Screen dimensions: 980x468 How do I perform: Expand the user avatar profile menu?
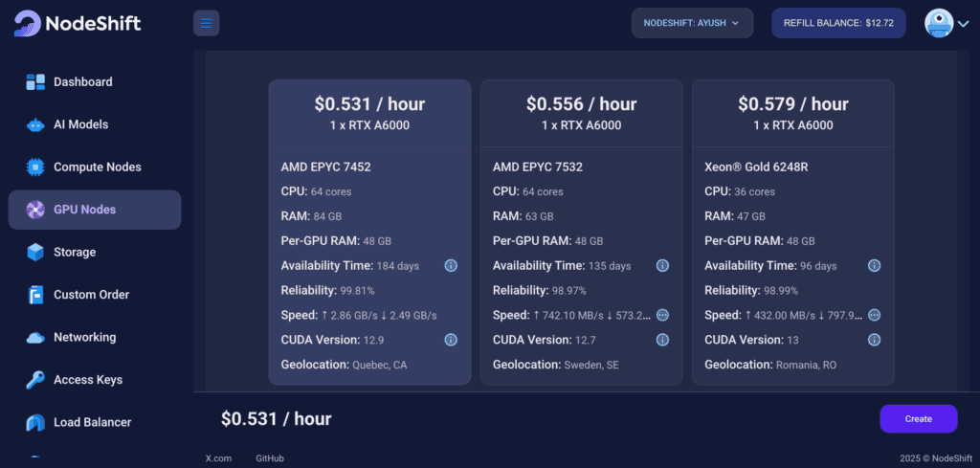pyautogui.click(x=947, y=23)
